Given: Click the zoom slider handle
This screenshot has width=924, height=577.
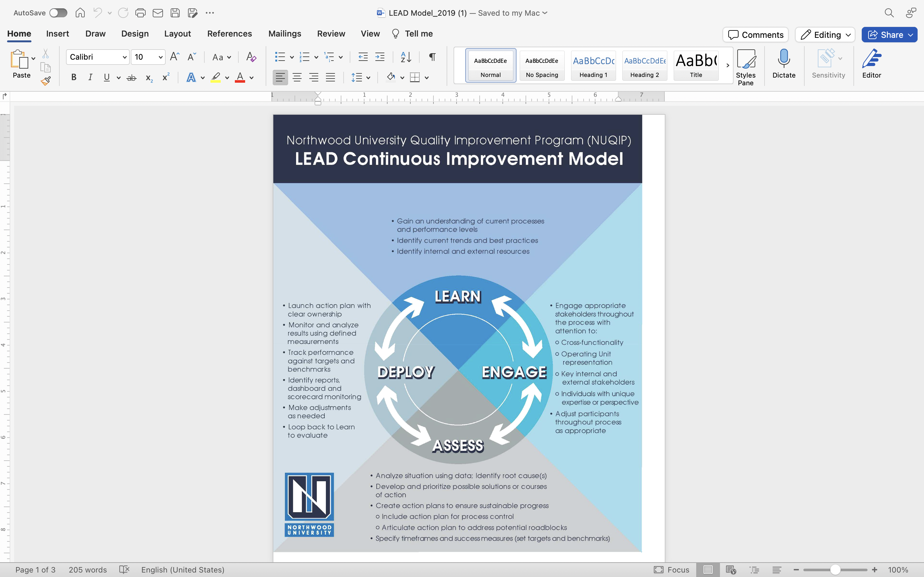Looking at the screenshot, I should 835,569.
